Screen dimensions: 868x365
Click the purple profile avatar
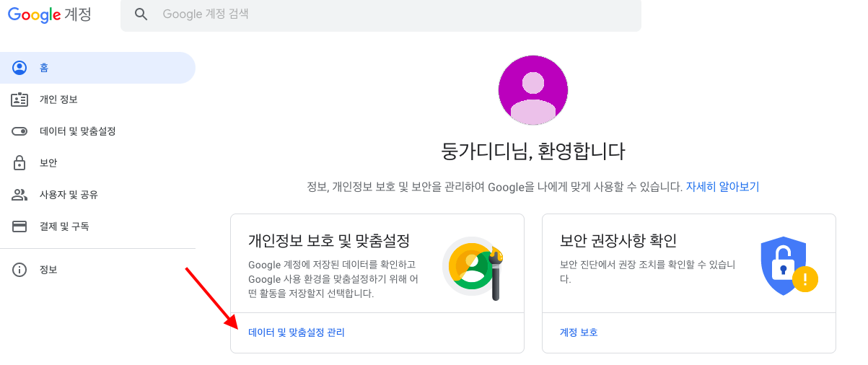click(x=533, y=90)
